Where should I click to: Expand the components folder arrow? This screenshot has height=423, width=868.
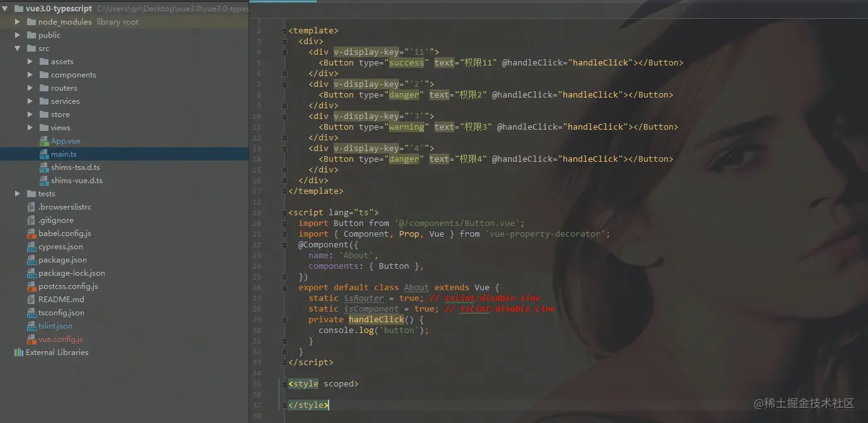click(30, 75)
